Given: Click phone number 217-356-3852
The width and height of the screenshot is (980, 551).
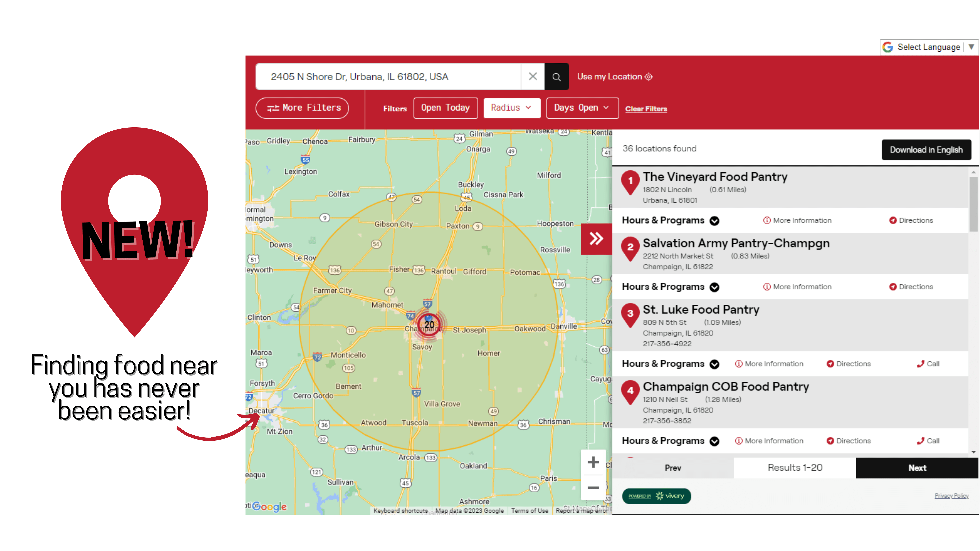Looking at the screenshot, I should click(667, 421).
